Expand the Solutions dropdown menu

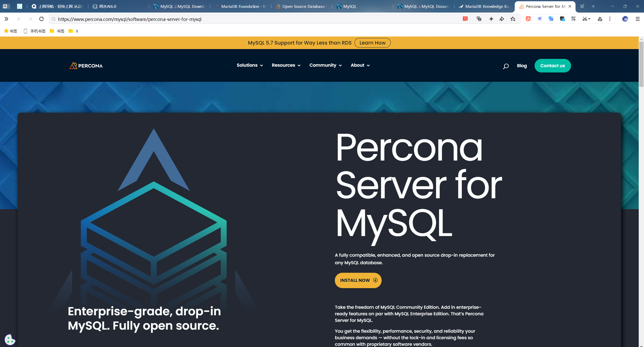[250, 65]
